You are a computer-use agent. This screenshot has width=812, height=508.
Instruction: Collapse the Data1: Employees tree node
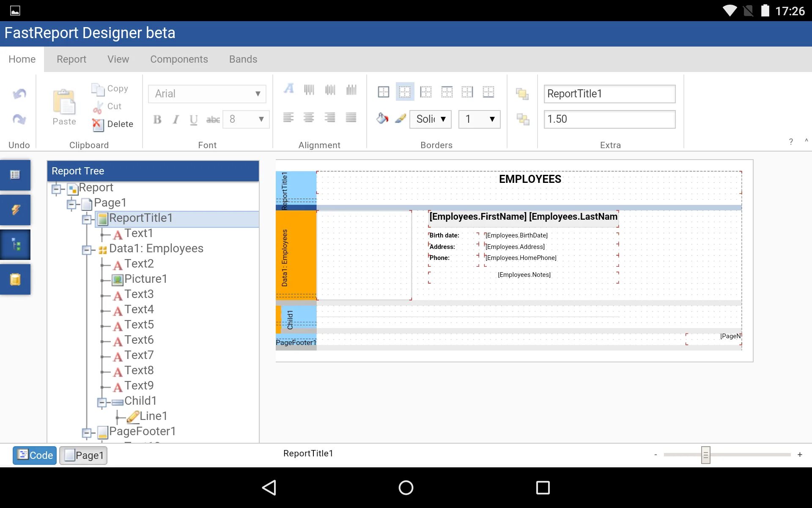[87, 250]
